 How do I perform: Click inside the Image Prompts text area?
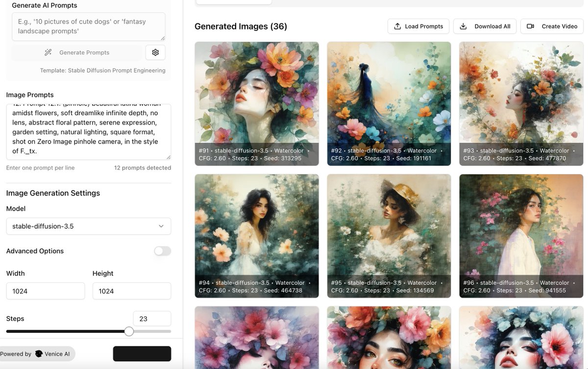coord(89,132)
